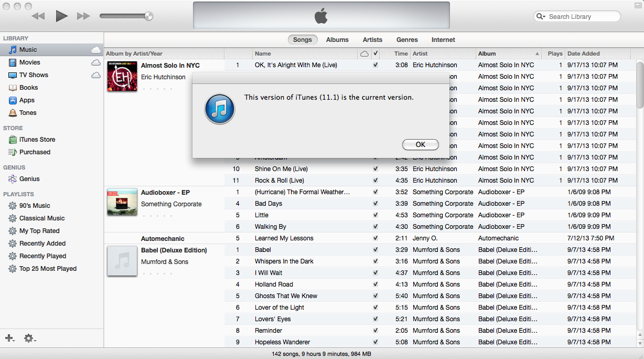Select Audioboxer - EP album artwork
This screenshot has width=644, height=359.
coord(122,202)
